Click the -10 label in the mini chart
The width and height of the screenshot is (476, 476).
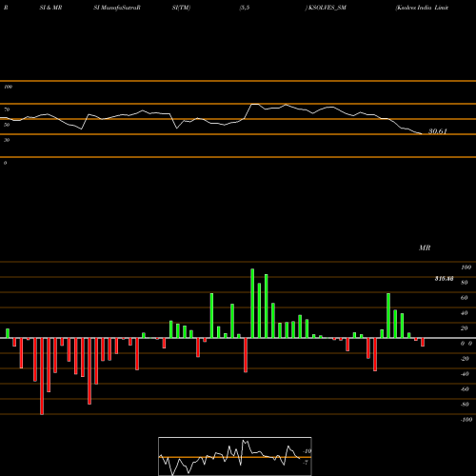coord(307,451)
